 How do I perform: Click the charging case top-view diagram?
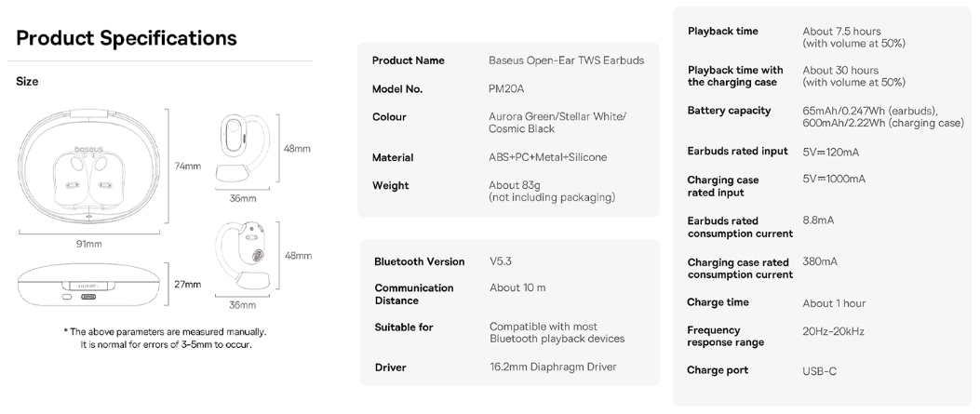pos(88,167)
